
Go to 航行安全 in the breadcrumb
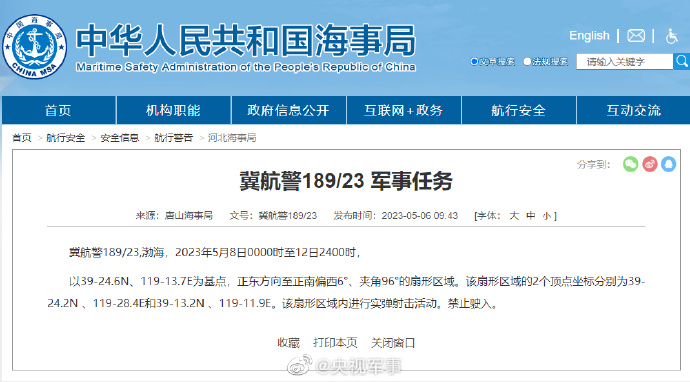[x=66, y=138]
